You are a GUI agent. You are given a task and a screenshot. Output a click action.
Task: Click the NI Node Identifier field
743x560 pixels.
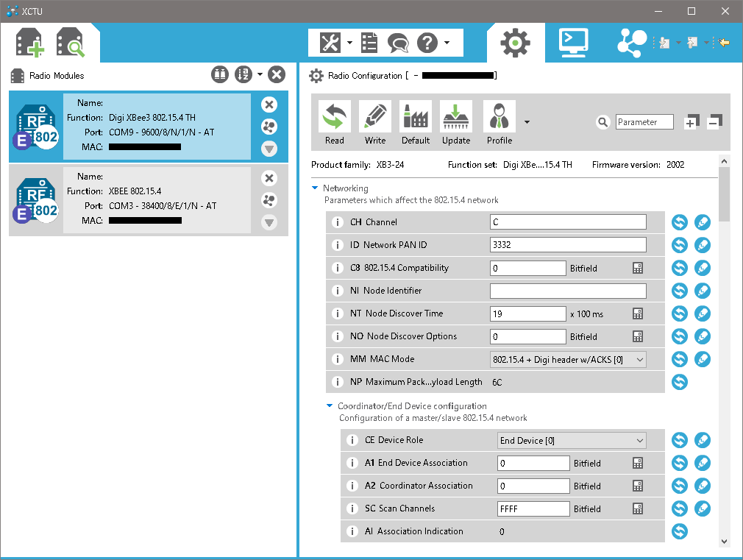[568, 291]
